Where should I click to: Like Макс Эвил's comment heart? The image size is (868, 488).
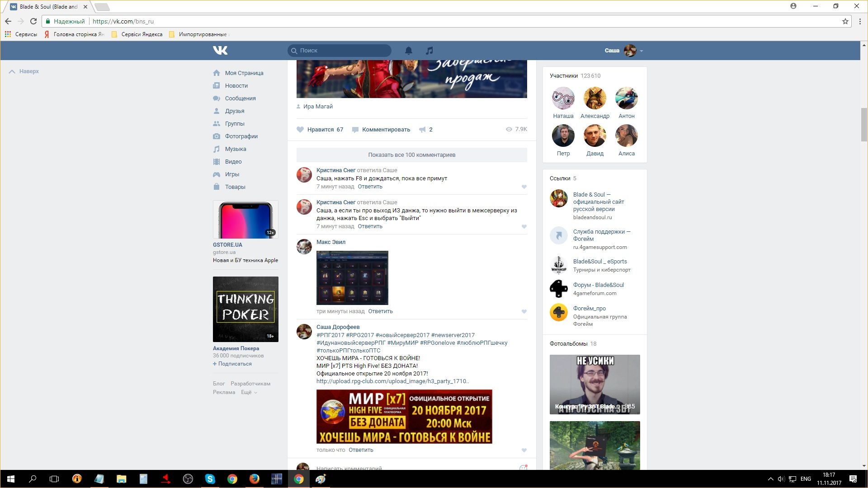point(524,311)
